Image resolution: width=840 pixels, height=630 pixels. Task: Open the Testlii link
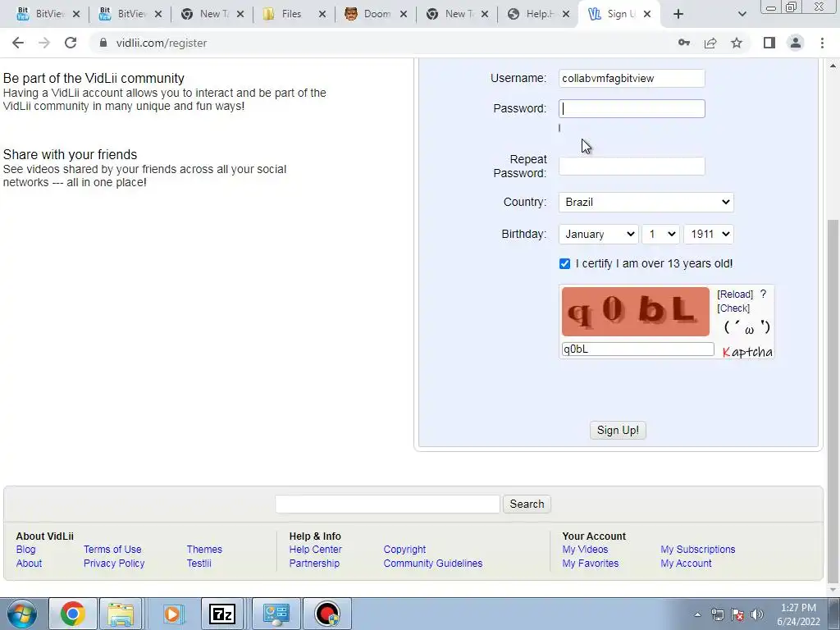click(199, 563)
